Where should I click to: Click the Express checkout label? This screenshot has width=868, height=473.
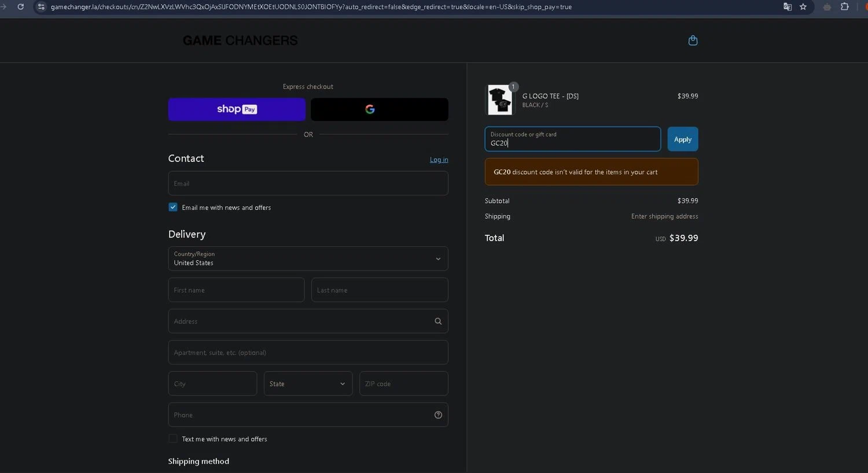[x=308, y=87]
